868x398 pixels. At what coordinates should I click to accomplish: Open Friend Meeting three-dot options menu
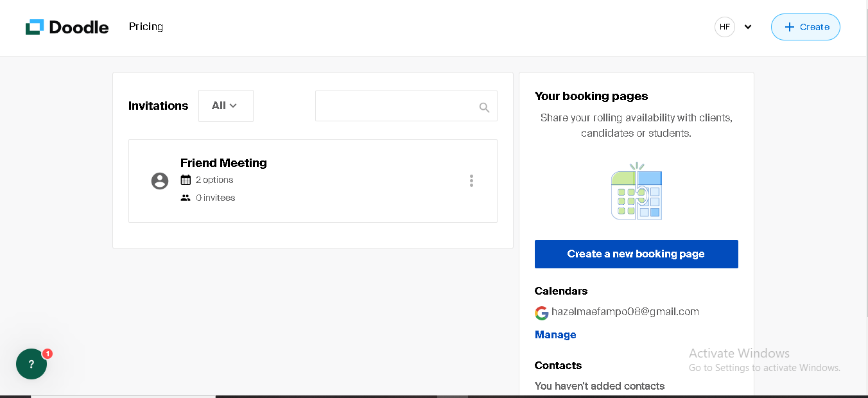point(471,181)
